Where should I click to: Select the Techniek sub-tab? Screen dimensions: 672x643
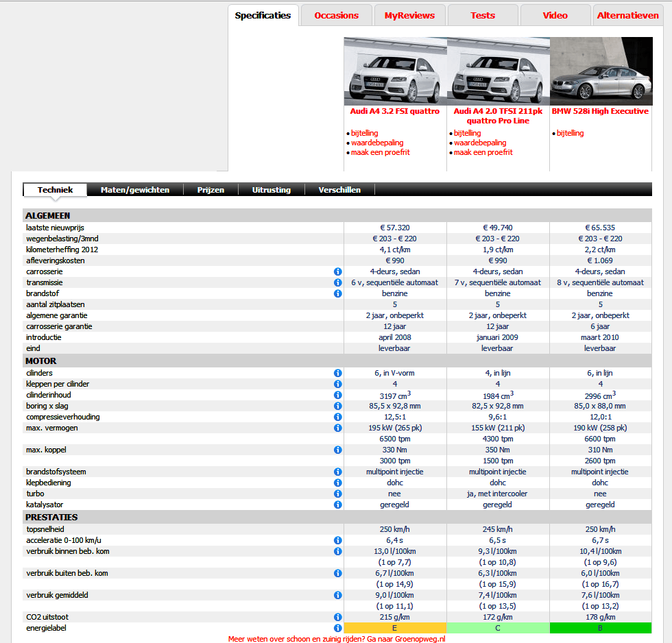(x=55, y=190)
